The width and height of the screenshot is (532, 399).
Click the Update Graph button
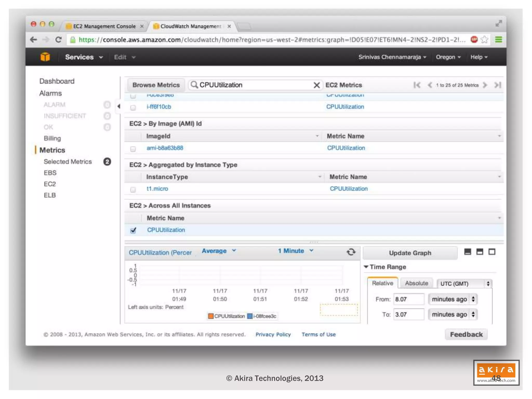pos(410,253)
